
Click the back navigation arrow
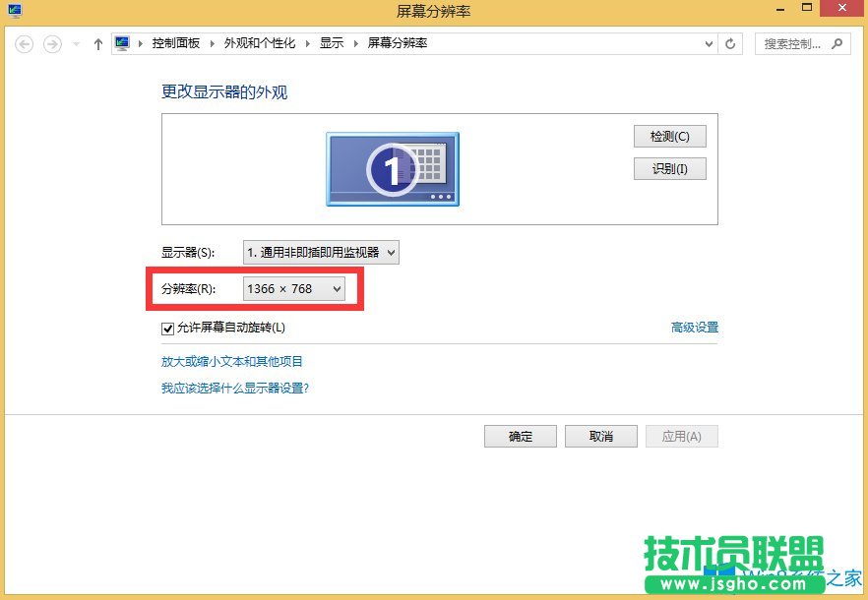coord(22,43)
